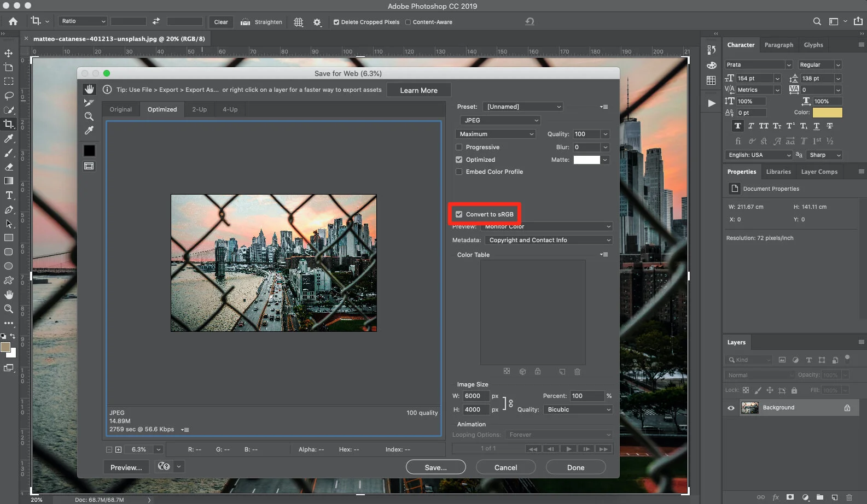
Task: Select the Path Selection arrow tool
Action: [x=9, y=224]
